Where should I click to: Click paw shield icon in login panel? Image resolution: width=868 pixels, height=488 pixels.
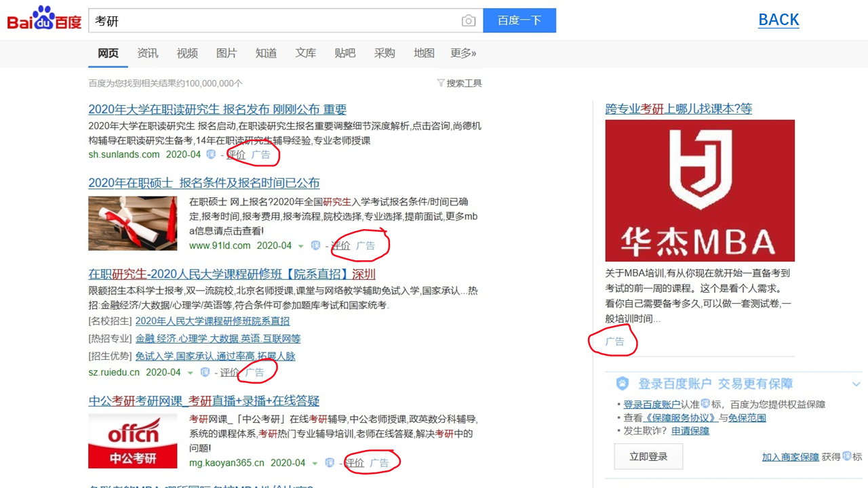[x=623, y=384]
